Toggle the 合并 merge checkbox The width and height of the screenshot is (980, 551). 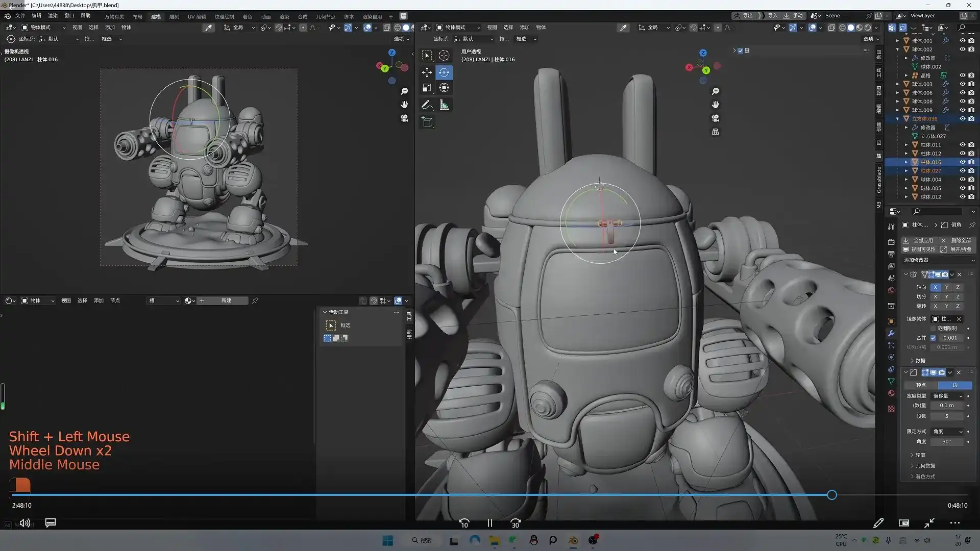pos(933,338)
